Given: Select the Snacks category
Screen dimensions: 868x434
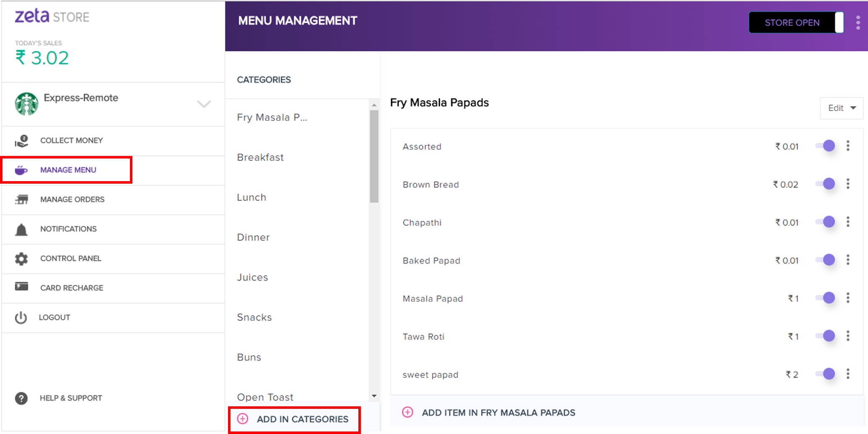Looking at the screenshot, I should point(254,317).
